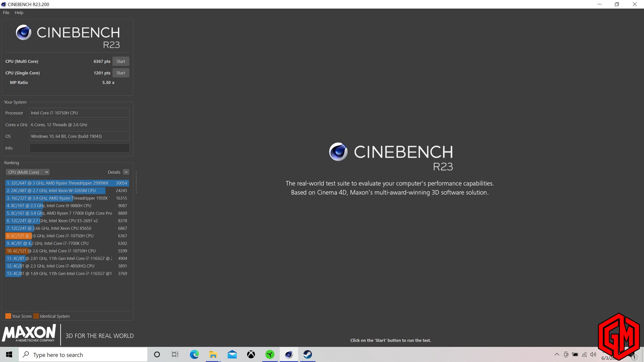The width and height of the screenshot is (644, 362).
Task: Select the Intel Xeon CPU X5650 row
Action: point(67,228)
